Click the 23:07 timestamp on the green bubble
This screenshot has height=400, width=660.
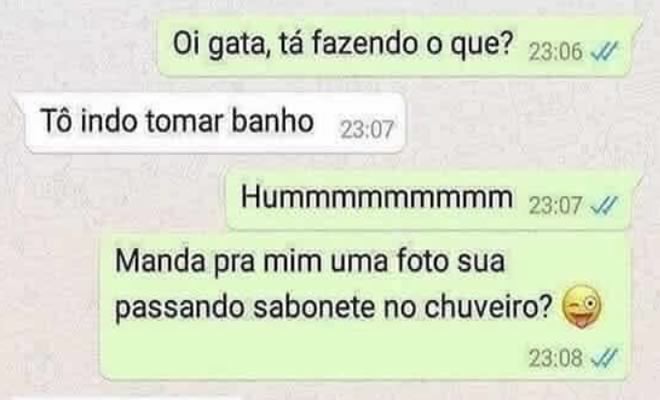556,206
